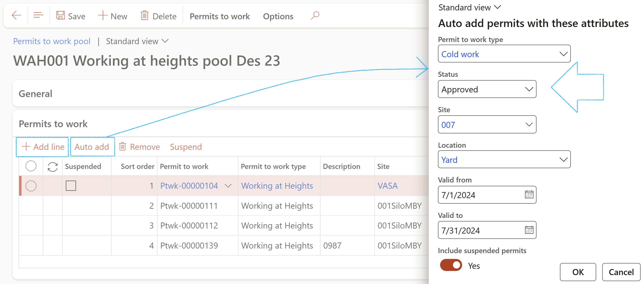Click the New plus icon
644x284 pixels.
(x=103, y=15)
